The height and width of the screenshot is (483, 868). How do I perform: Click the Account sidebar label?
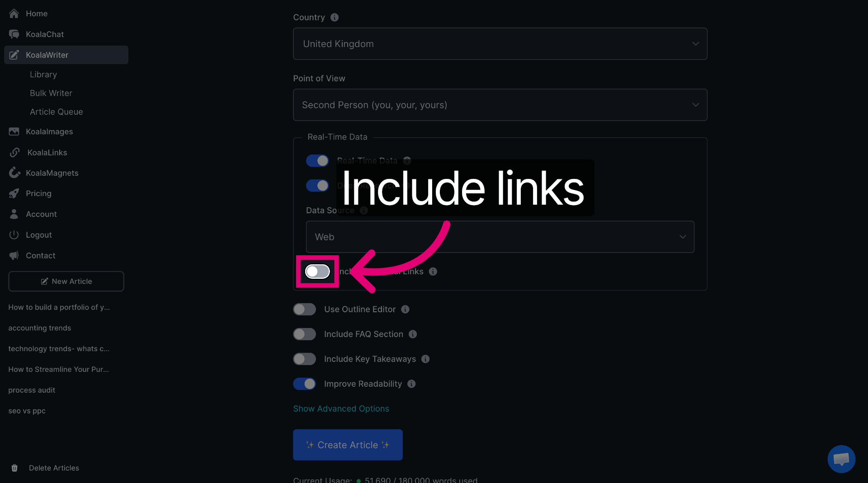[x=41, y=214]
